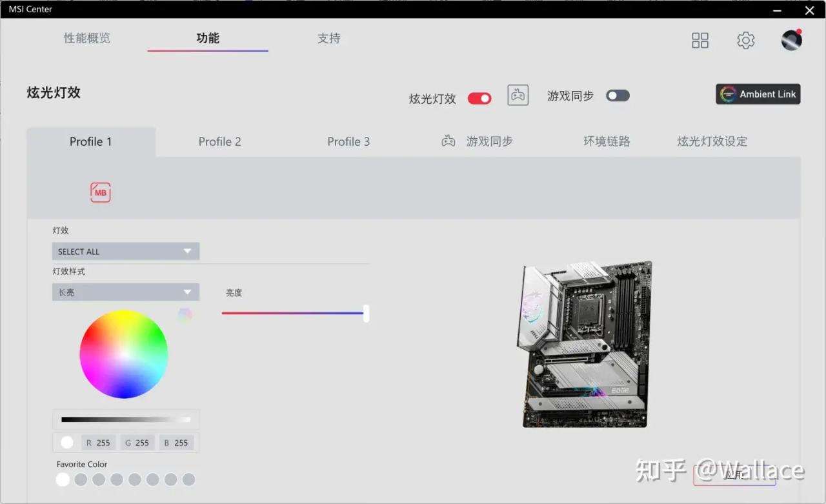Open the user profile avatar
Viewport: 826px width, 504px height.
(792, 40)
